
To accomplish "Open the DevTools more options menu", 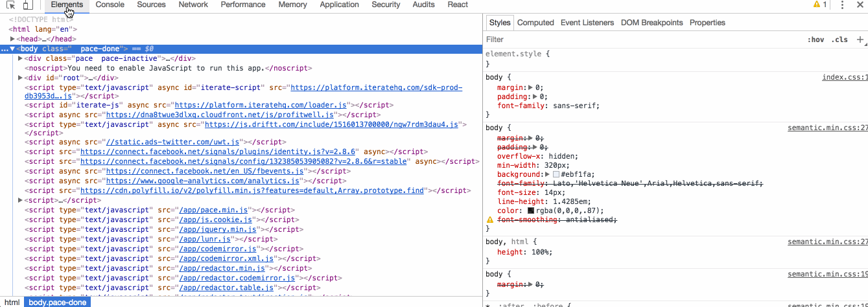I will (842, 5).
